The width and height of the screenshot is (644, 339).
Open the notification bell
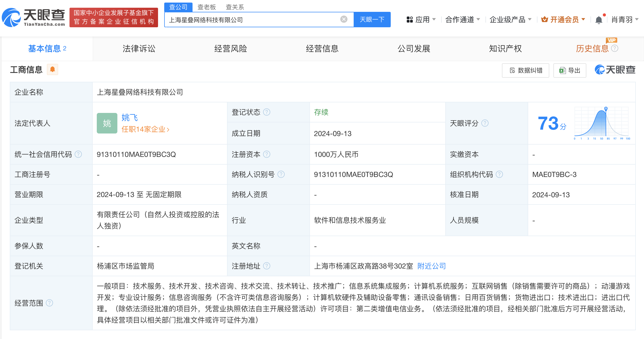click(x=599, y=19)
